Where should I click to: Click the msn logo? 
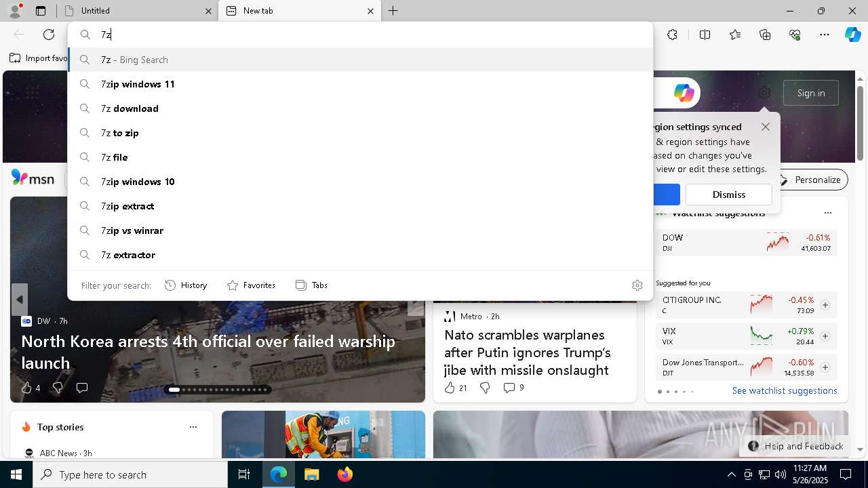[x=33, y=178]
